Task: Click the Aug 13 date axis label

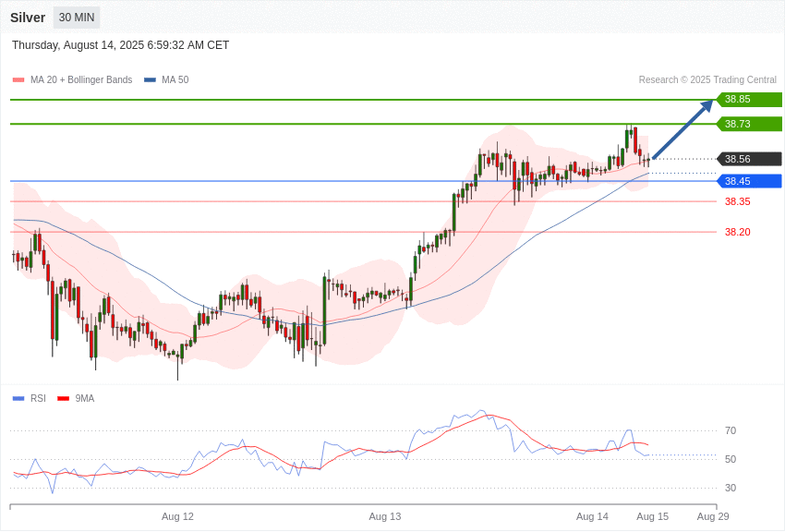Action: click(x=385, y=516)
